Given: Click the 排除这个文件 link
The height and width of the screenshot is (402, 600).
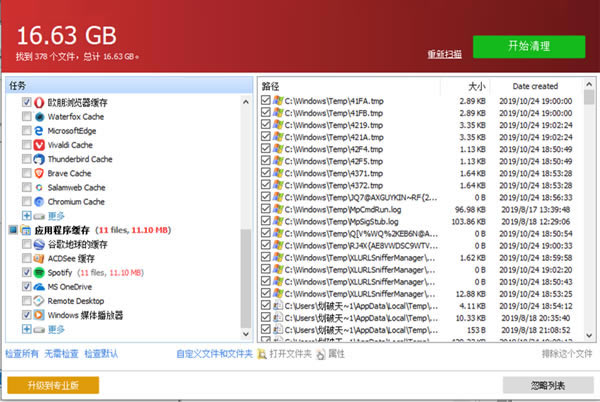Looking at the screenshot, I should pos(567,354).
